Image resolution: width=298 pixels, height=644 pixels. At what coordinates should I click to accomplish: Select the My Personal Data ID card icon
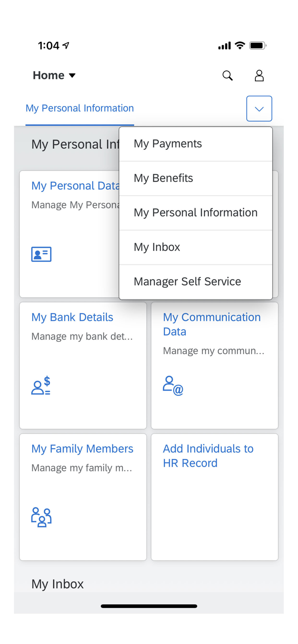(41, 254)
